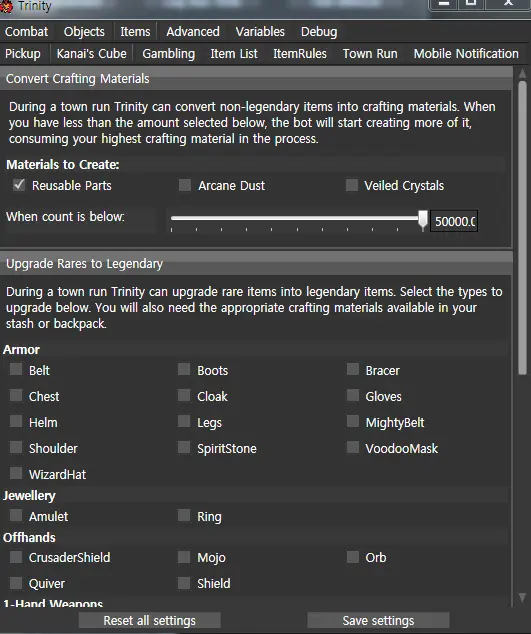The width and height of the screenshot is (531, 634).
Task: Click the When count is below label
Action: point(65,217)
